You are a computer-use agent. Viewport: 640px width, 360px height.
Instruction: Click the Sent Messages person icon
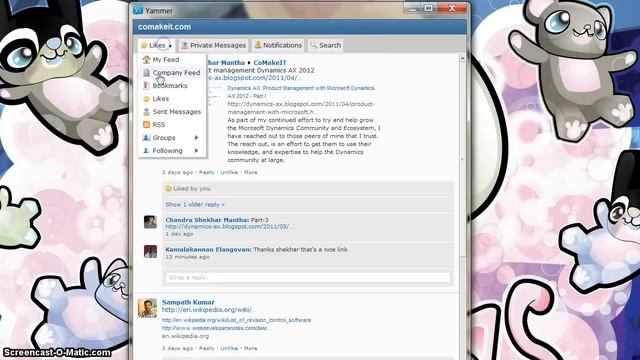146,112
